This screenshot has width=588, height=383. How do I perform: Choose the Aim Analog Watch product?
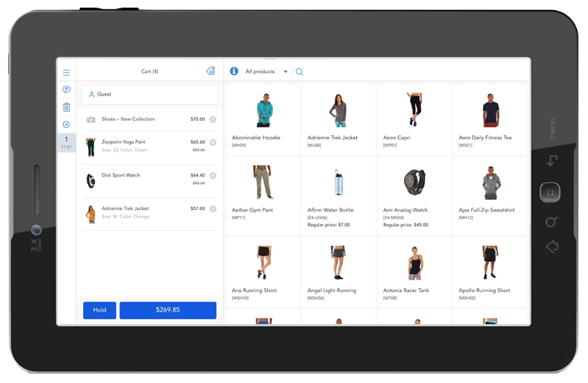pos(413,193)
